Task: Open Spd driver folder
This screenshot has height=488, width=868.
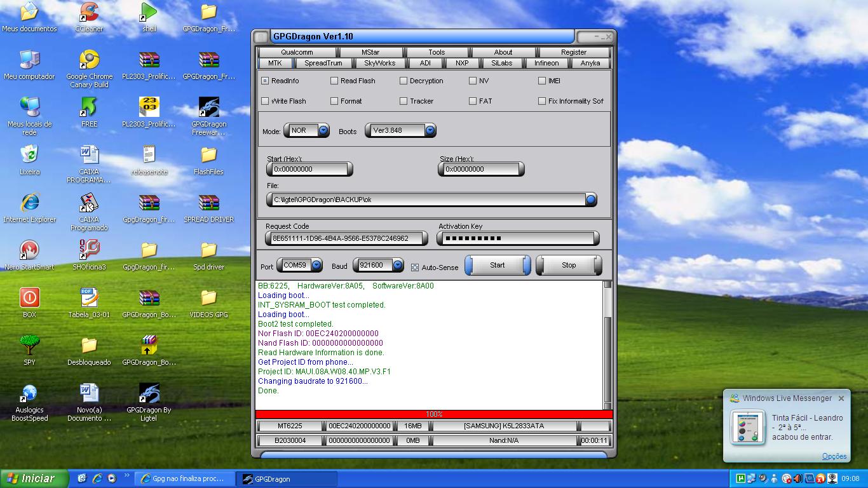Action: click(x=208, y=255)
